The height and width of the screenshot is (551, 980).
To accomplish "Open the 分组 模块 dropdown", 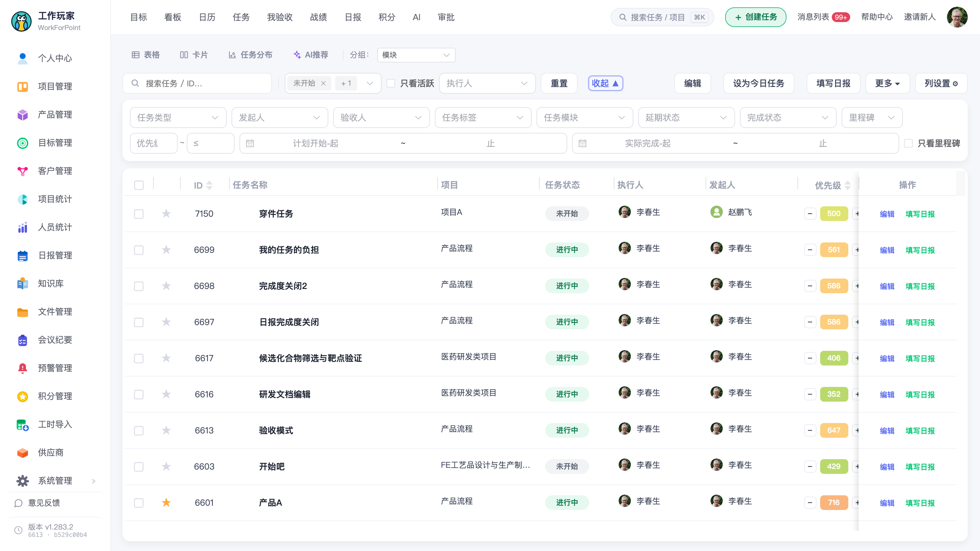I will tap(416, 55).
